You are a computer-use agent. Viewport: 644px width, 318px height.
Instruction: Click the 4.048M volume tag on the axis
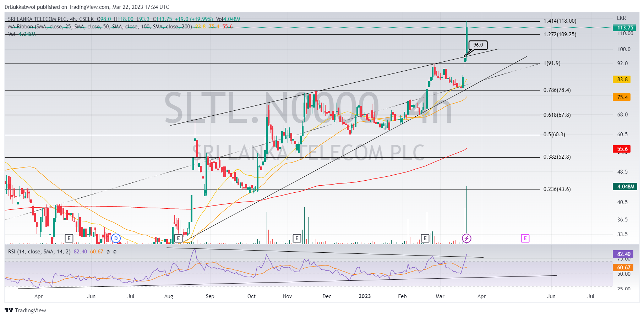coord(625,187)
